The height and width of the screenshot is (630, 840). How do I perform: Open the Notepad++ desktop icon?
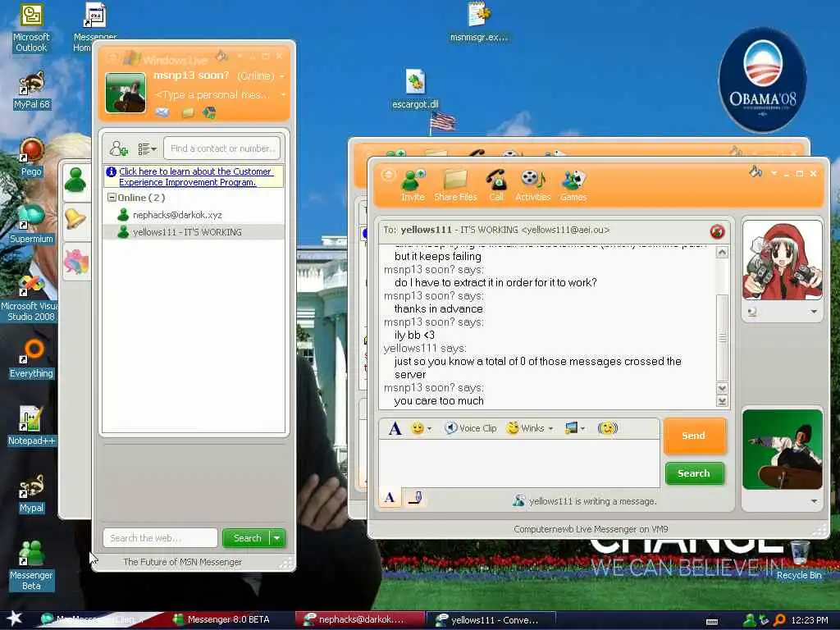tap(31, 426)
